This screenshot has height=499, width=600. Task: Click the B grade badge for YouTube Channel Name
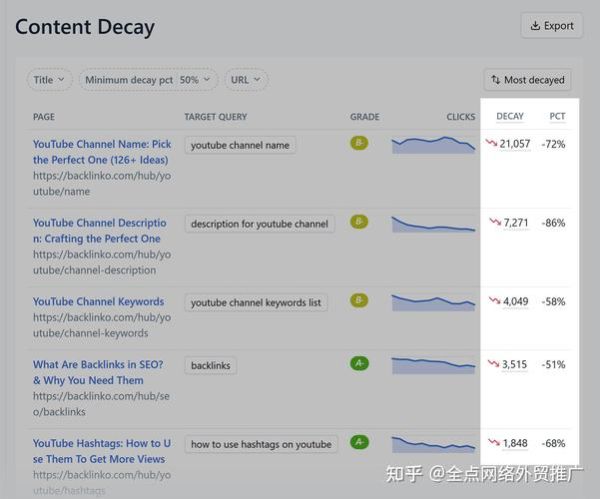(x=359, y=143)
